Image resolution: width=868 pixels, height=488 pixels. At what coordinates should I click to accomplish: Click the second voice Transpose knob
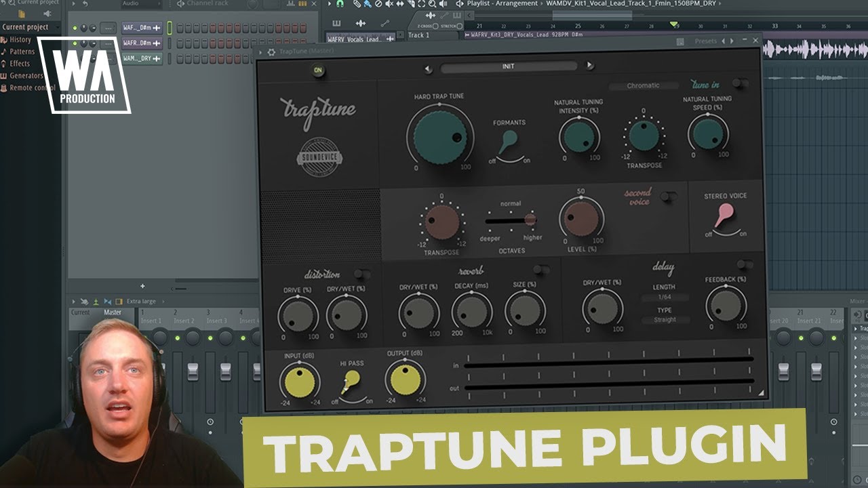pos(441,221)
